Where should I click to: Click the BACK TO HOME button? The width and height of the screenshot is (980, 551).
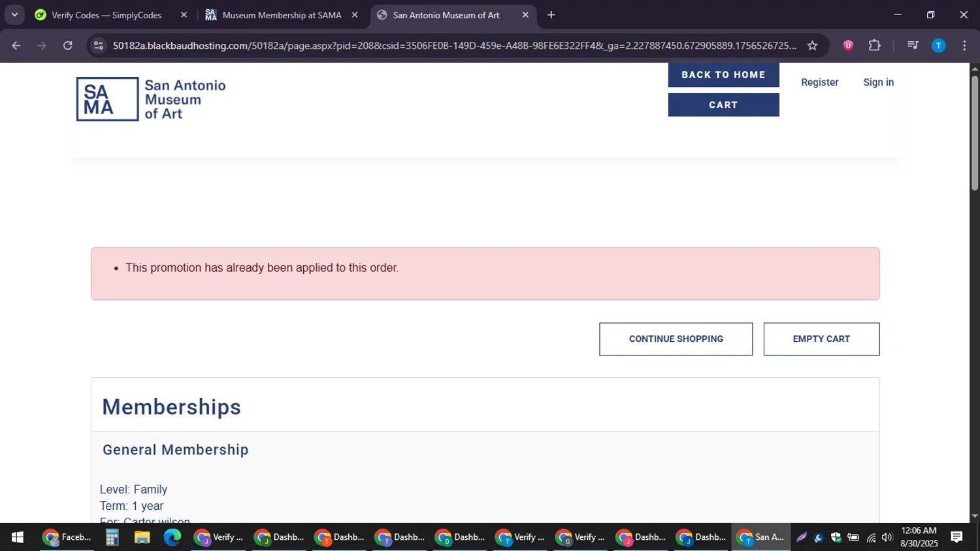pos(723,75)
